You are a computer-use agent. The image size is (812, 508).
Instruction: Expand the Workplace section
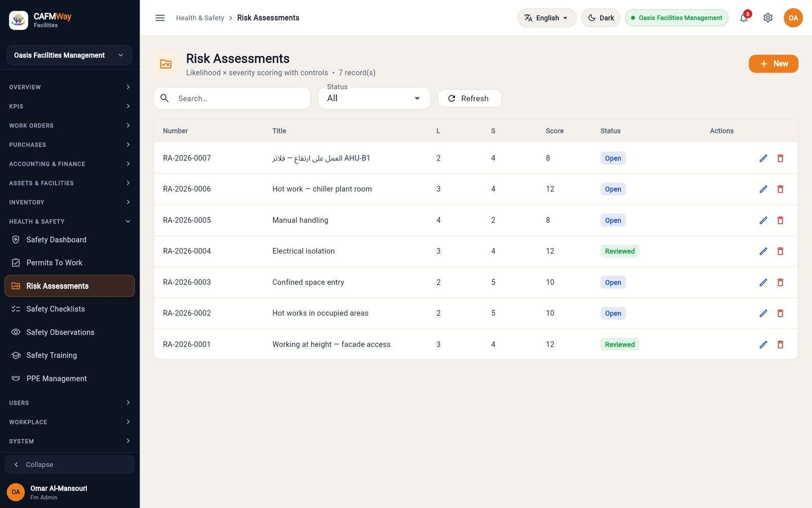click(x=70, y=422)
